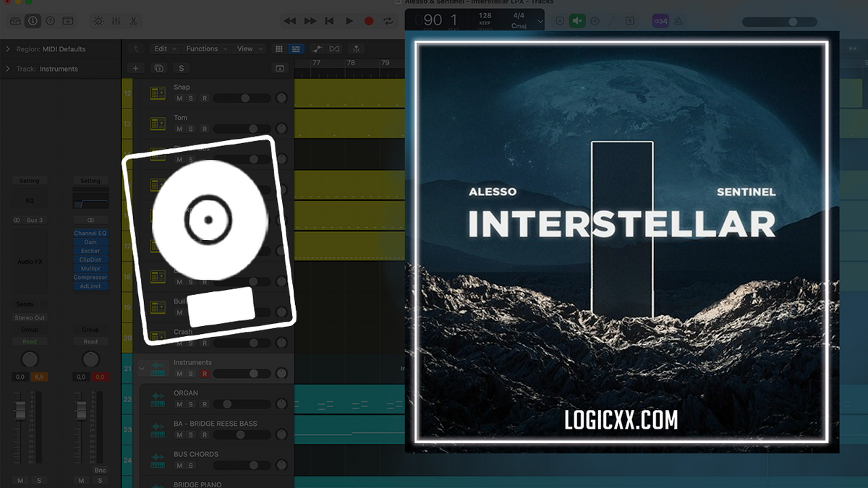Click the track header up-arrow icon
This screenshot has width=868, height=488.
click(136, 49)
